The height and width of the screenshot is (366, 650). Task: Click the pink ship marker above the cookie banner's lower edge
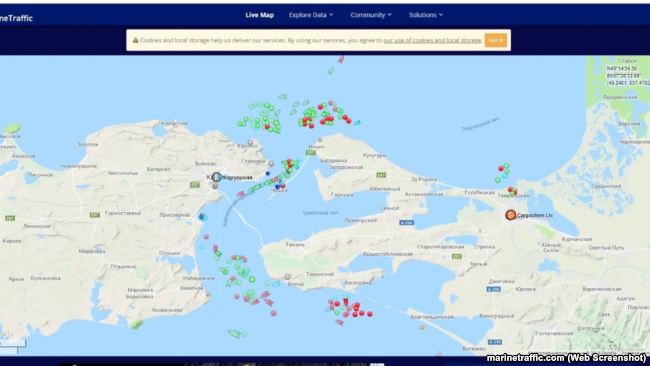pos(341,59)
